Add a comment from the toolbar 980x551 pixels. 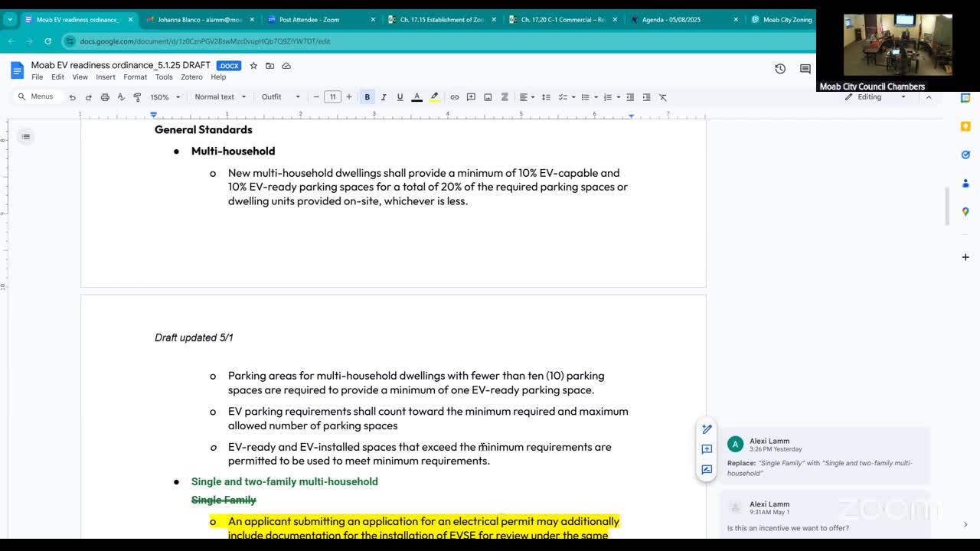[471, 97]
